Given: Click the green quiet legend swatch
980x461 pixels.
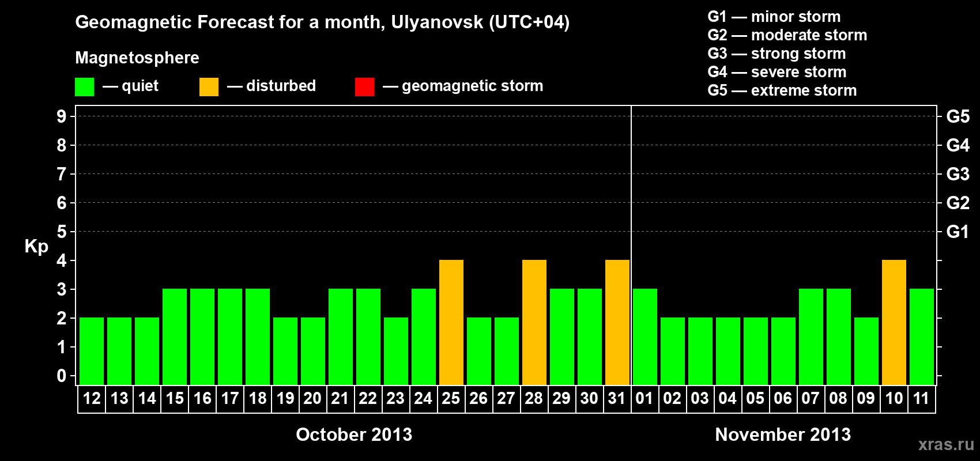Looking at the screenshot, I should pyautogui.click(x=84, y=87).
